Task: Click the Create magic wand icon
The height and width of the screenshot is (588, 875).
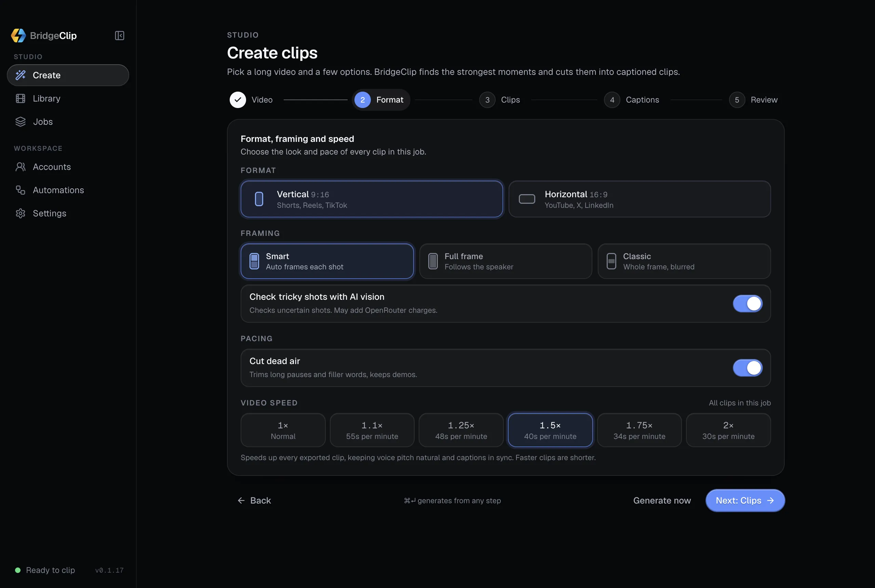Action: tap(20, 75)
